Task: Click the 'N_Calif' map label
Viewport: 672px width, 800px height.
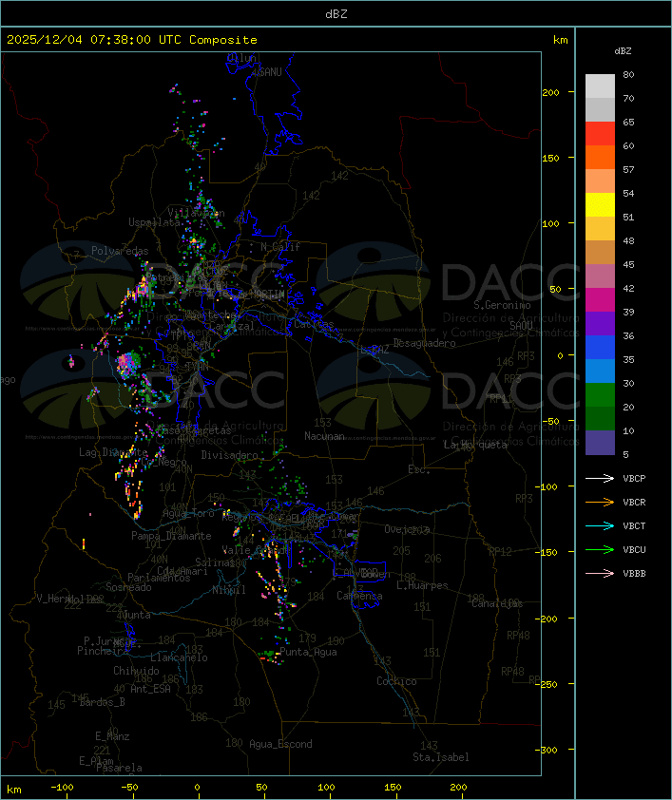Action: coord(280,247)
